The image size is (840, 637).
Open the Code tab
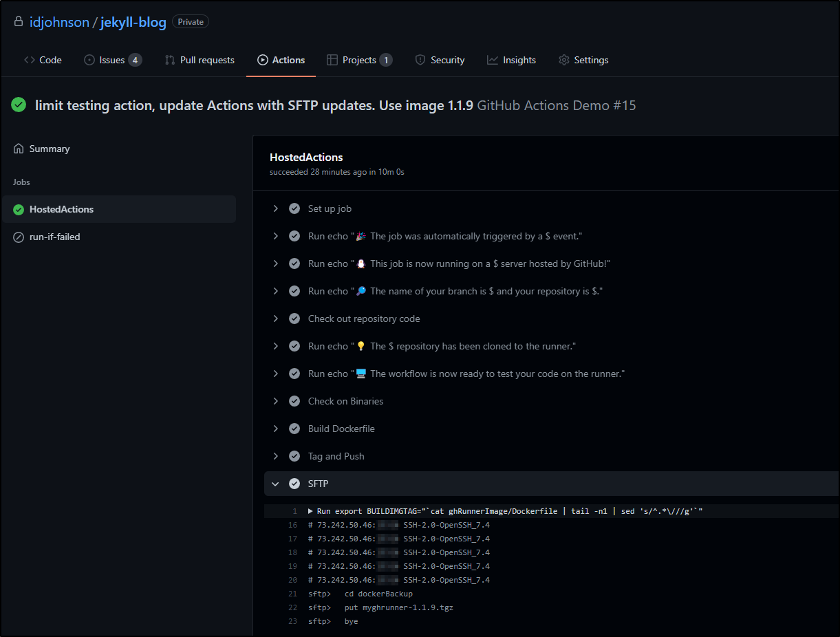(43, 60)
